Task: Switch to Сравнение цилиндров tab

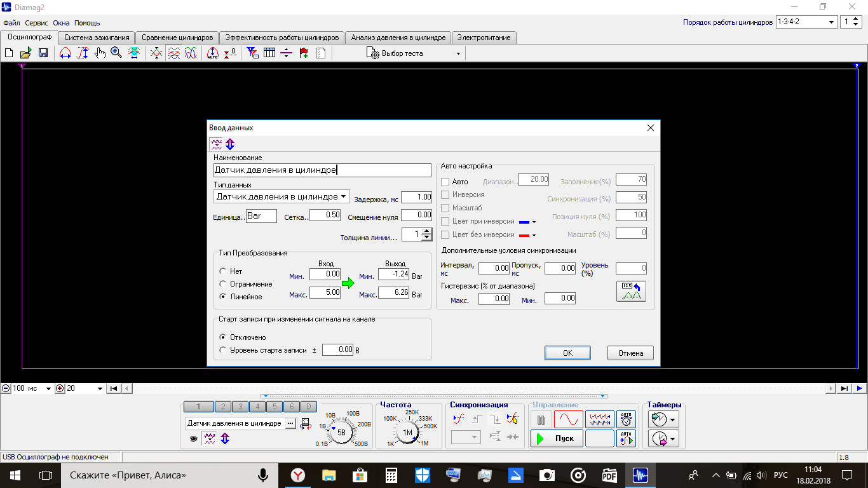Action: 177,37
